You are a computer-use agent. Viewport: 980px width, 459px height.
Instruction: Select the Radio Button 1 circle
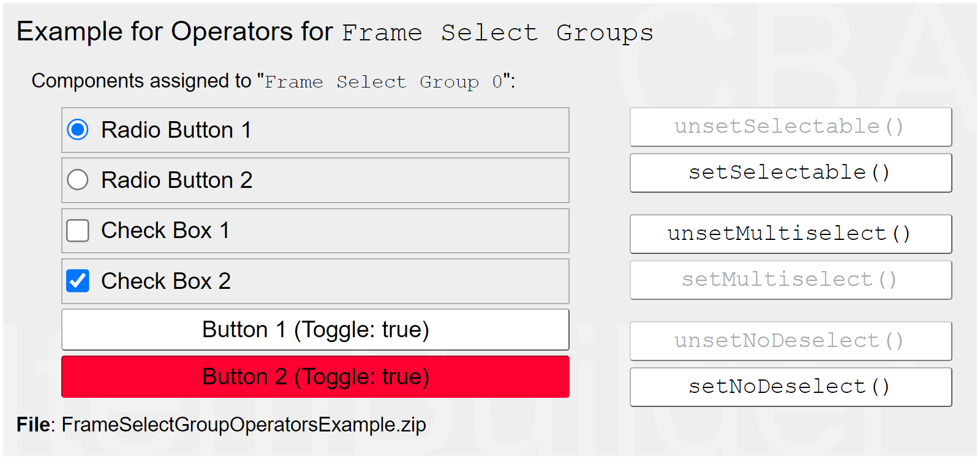[78, 130]
